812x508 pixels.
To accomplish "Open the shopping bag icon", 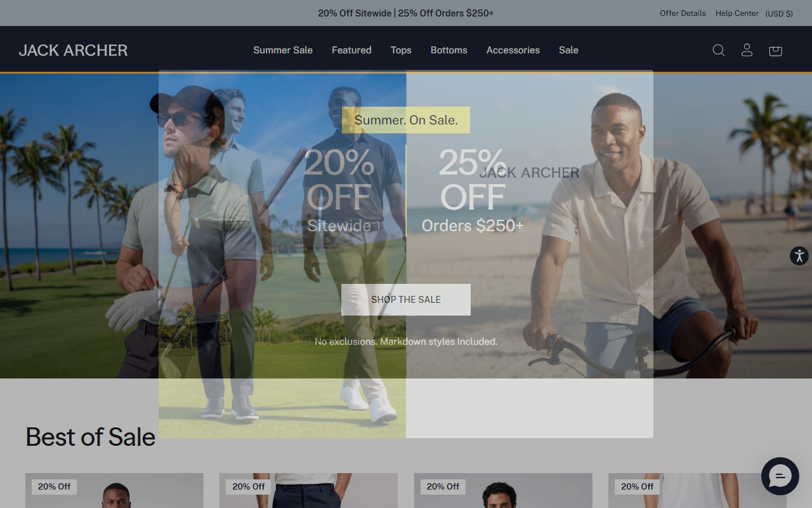I will pos(775,51).
